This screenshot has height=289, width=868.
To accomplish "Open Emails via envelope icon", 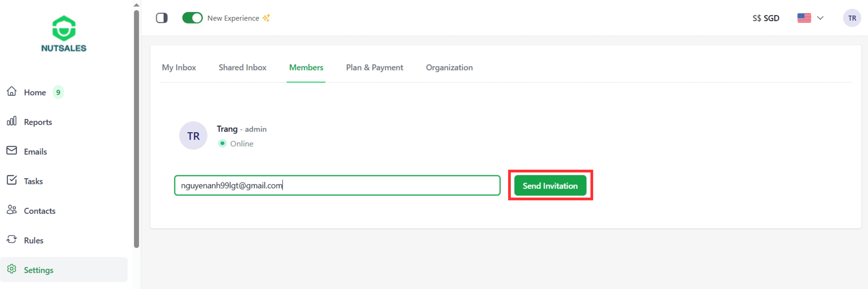I will 12,151.
